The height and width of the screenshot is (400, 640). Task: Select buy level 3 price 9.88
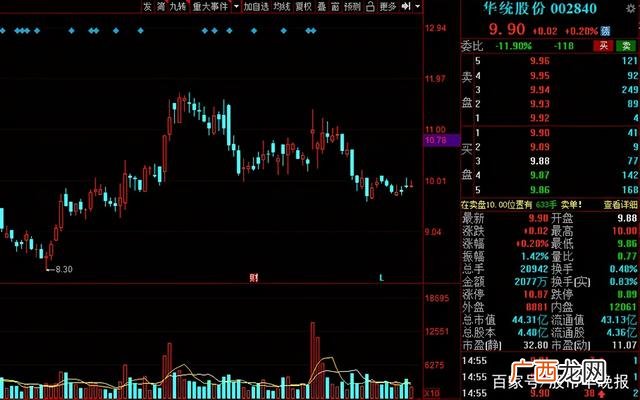point(540,161)
